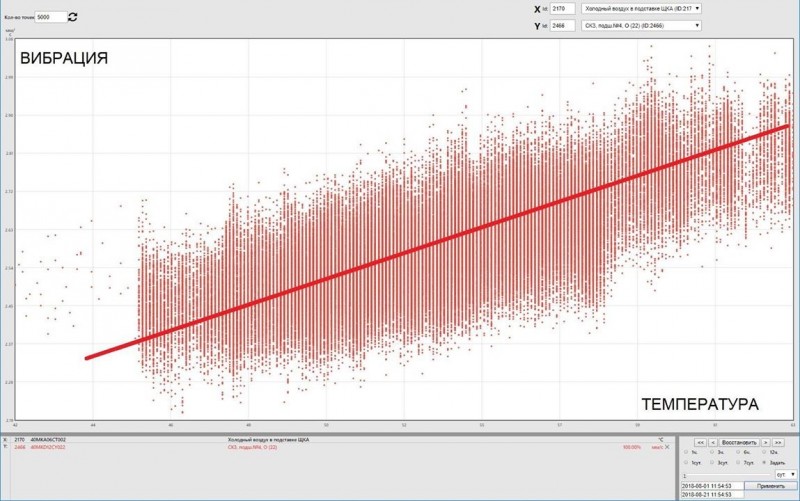Click the refresh icon next to point count

point(72,17)
